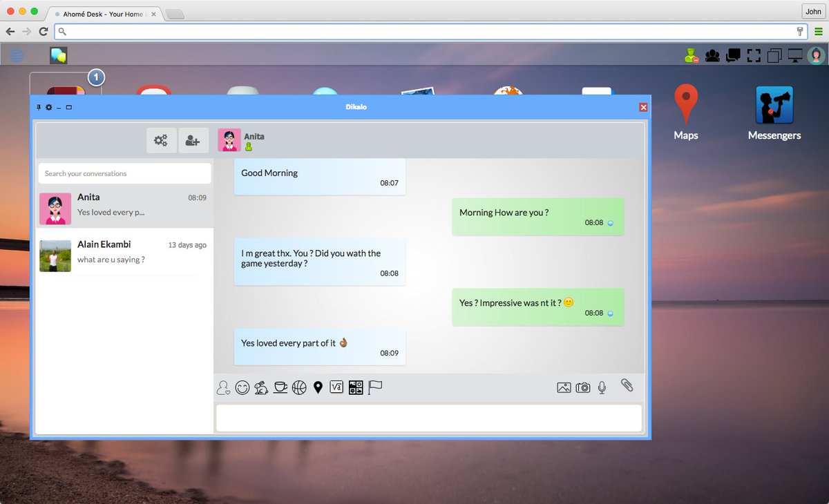This screenshot has height=504, width=829.
Task: Take a photo with the camera icon
Action: pyautogui.click(x=583, y=388)
